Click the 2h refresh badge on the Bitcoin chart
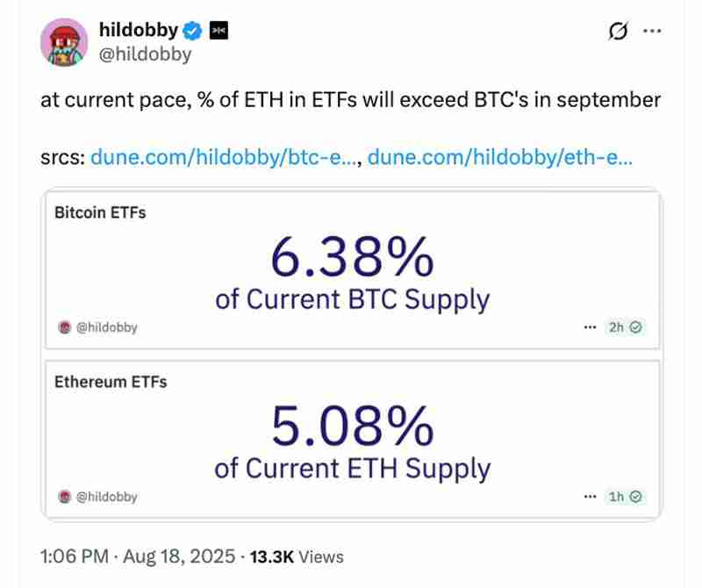The width and height of the screenshot is (702, 588). pyautogui.click(x=614, y=327)
